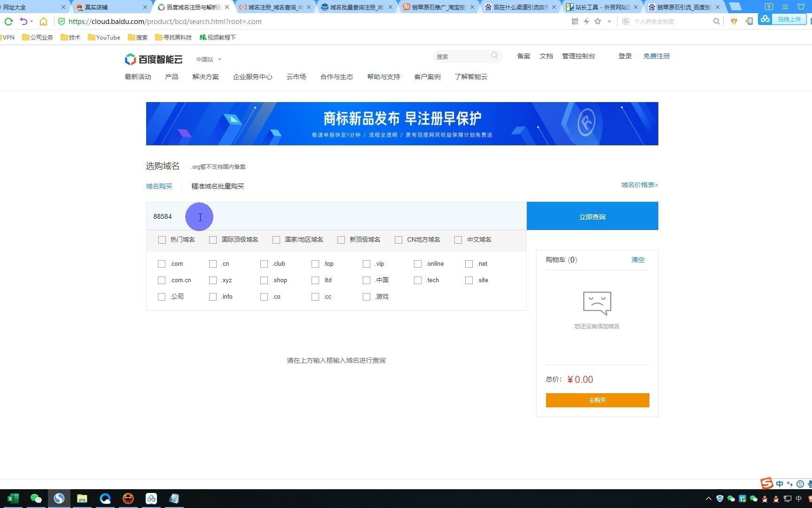Click the 商标新品发布 banner
812x508 pixels.
[402, 124]
